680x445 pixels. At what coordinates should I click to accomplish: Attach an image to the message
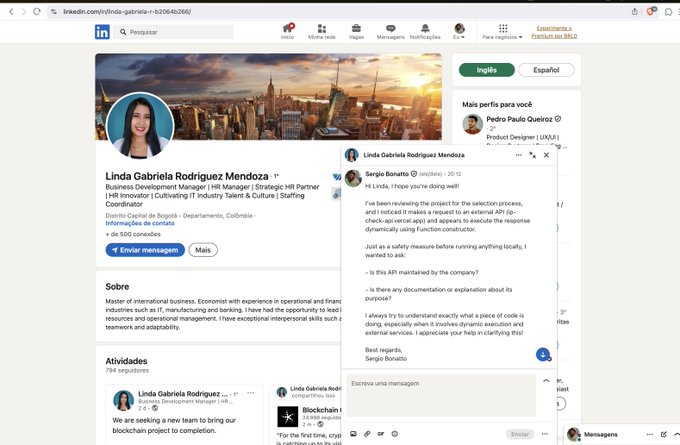353,434
